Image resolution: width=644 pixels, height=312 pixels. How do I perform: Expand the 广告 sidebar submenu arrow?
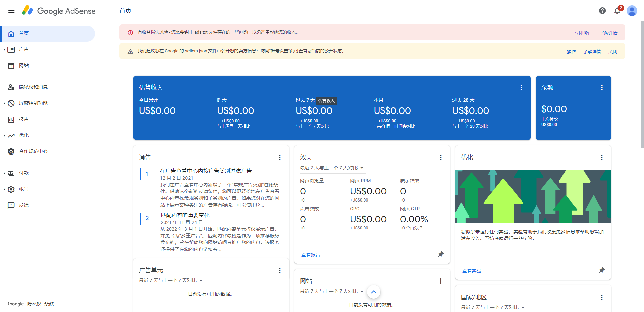[4, 50]
